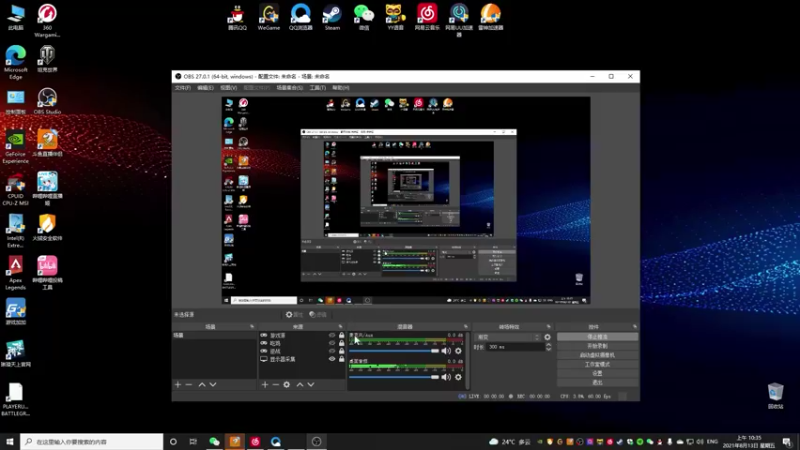
Task: Move the scene up in Scenes panel
Action: tap(202, 384)
